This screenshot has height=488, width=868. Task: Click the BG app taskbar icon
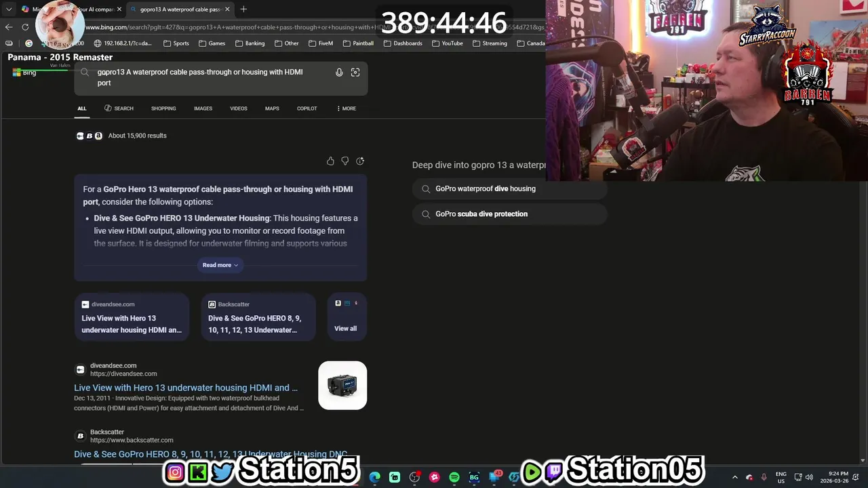point(474,477)
